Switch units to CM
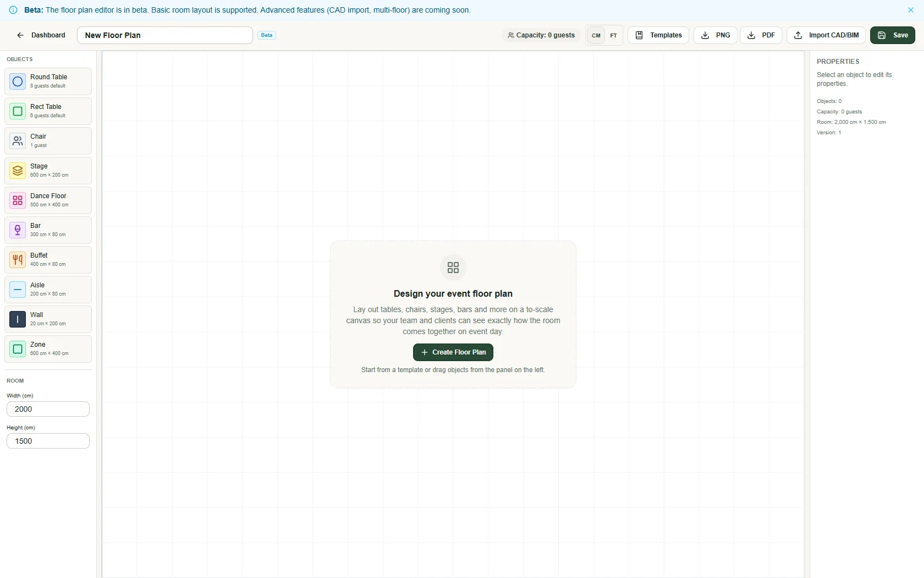Viewport: 924px width, 578px height. click(596, 35)
